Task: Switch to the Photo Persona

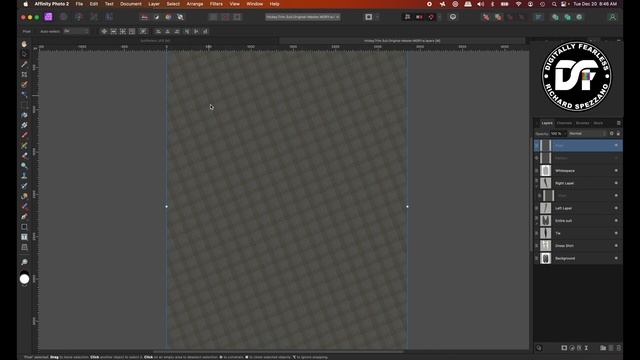Action: [49, 17]
